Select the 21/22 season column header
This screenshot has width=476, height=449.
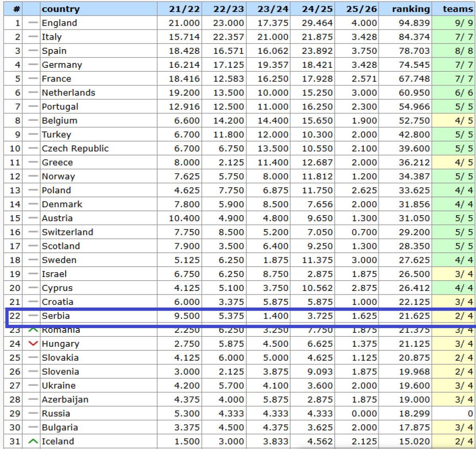click(184, 9)
